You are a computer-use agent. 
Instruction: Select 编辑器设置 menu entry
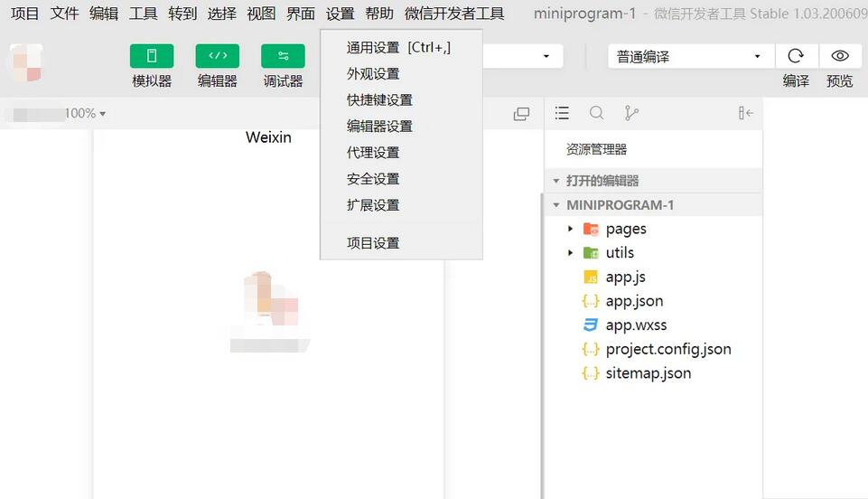point(401,127)
